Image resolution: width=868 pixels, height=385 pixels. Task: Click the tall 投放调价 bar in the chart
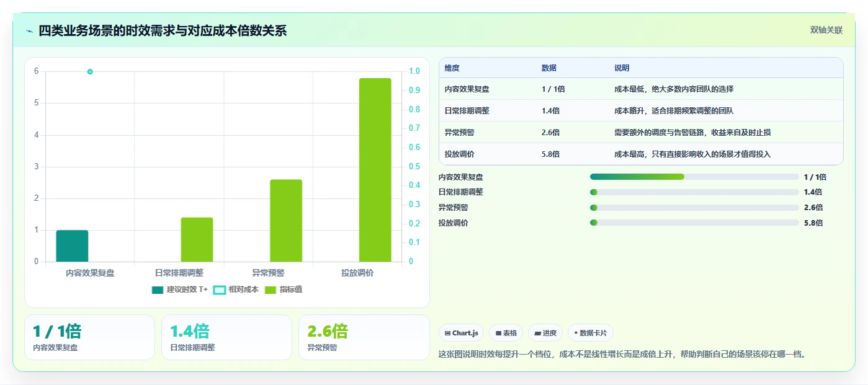tap(375, 170)
